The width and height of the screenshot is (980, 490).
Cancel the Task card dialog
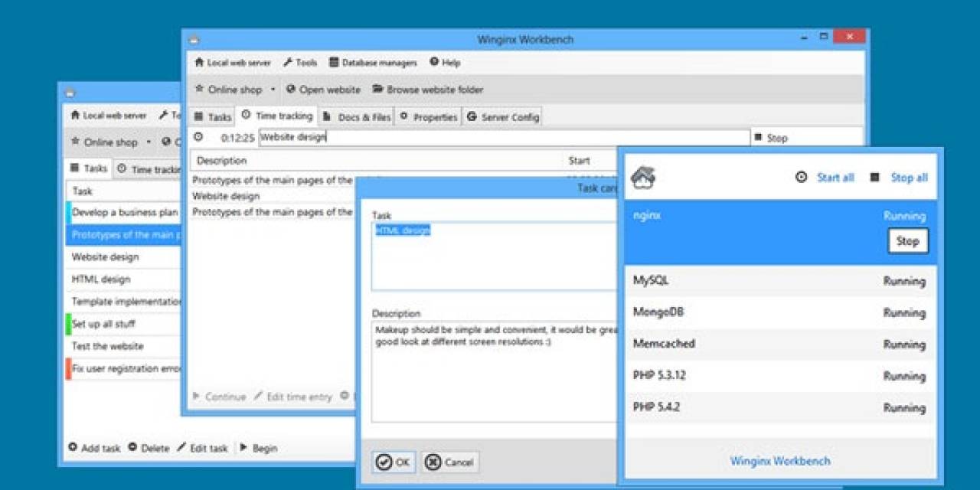point(449,462)
